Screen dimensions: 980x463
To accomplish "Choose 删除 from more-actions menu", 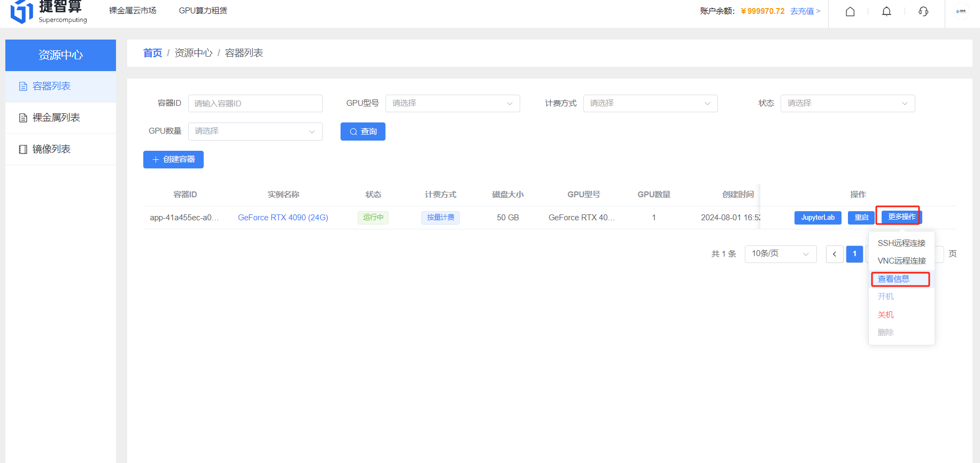I will [901, 333].
